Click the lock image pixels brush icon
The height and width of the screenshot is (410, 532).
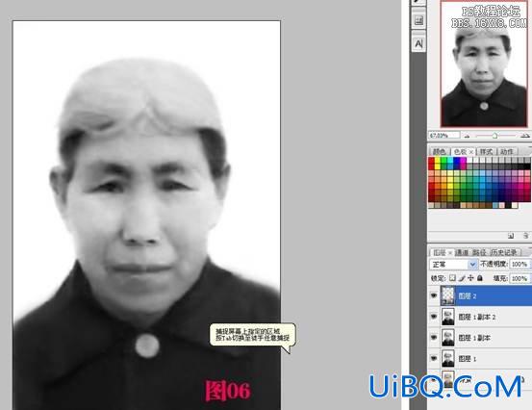pyautogui.click(x=462, y=278)
